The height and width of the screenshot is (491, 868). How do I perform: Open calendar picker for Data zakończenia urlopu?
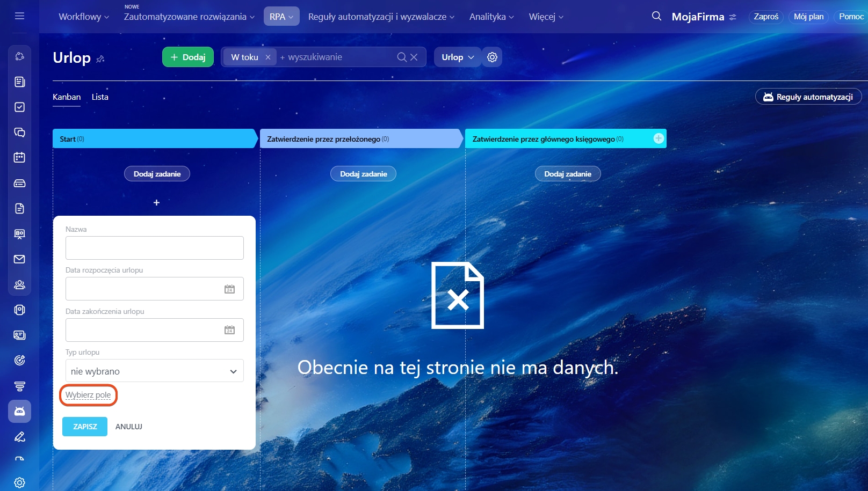coord(229,330)
